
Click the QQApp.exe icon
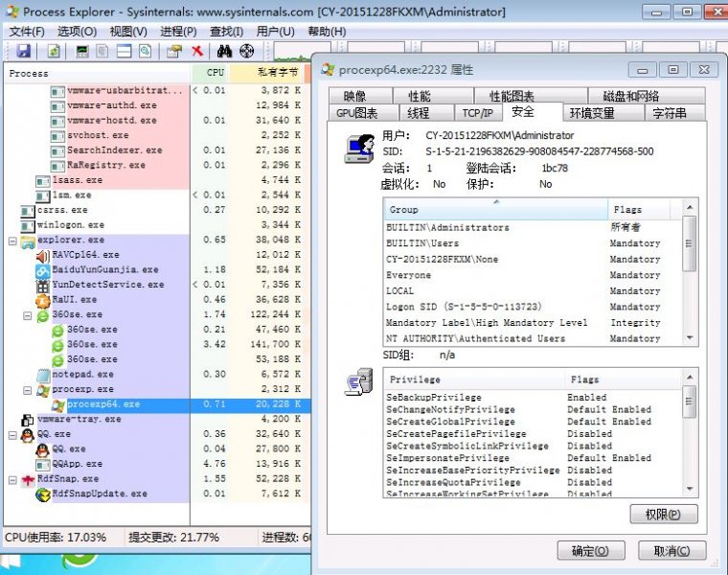43,465
